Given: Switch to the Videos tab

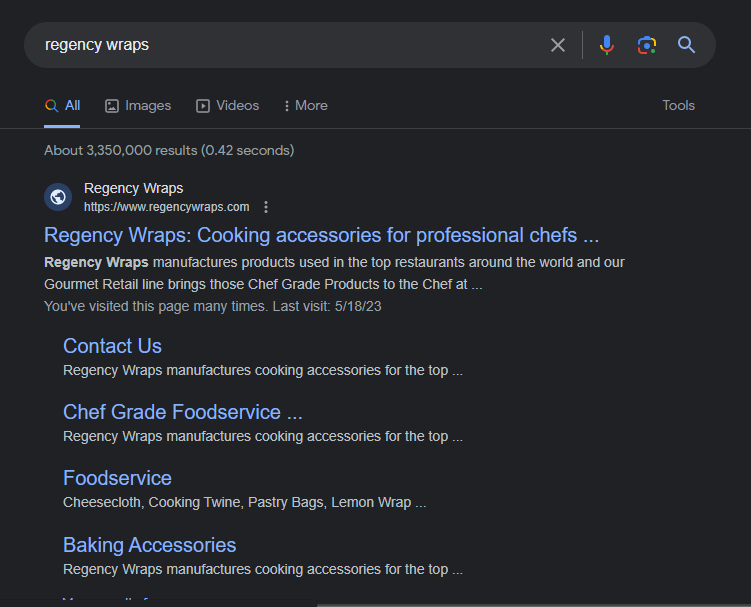Looking at the screenshot, I should point(228,105).
